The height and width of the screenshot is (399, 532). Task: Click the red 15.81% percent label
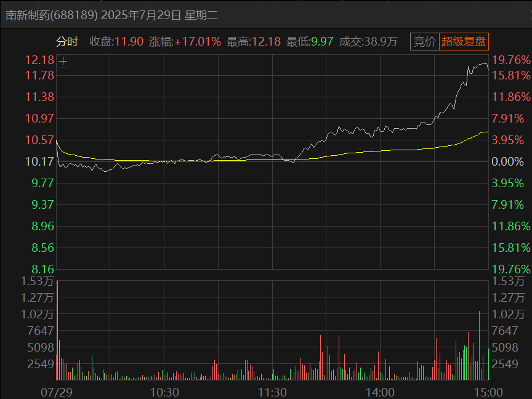tap(511, 75)
